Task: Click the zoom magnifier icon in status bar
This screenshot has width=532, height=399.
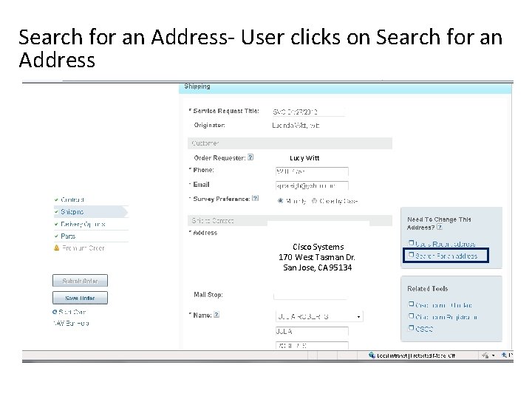Action: 505,355
